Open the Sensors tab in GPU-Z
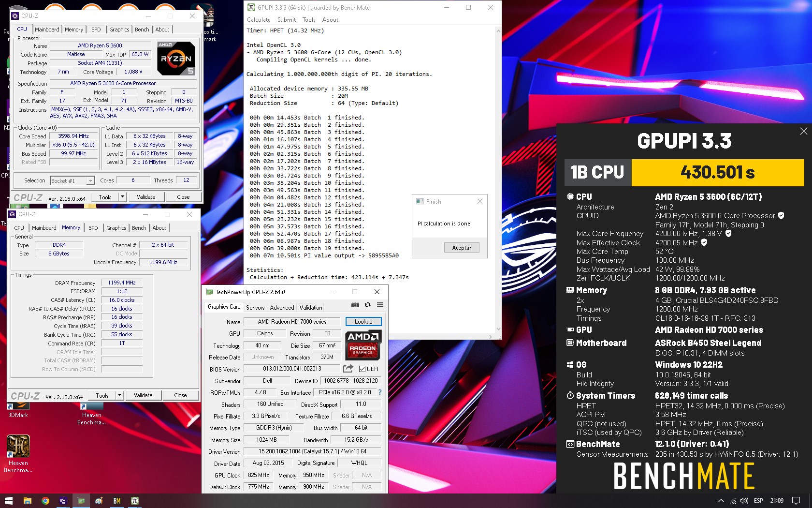Image resolution: width=812 pixels, height=508 pixels. 255,308
